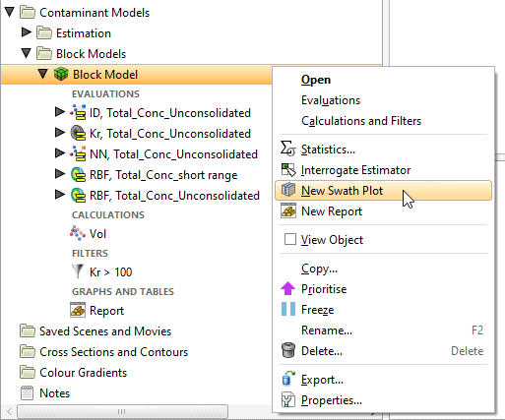Click the Export icon in context menu
The image size is (505, 420).
tap(288, 379)
